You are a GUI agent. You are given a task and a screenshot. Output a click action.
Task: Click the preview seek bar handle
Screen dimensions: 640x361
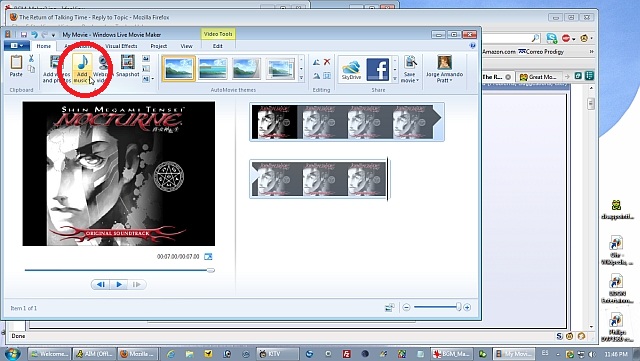(211, 270)
